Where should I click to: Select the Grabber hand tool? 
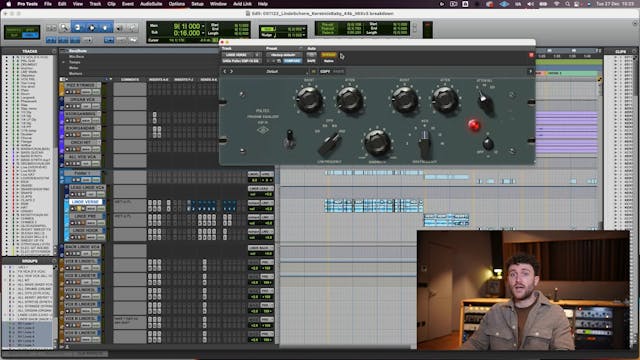[105, 28]
